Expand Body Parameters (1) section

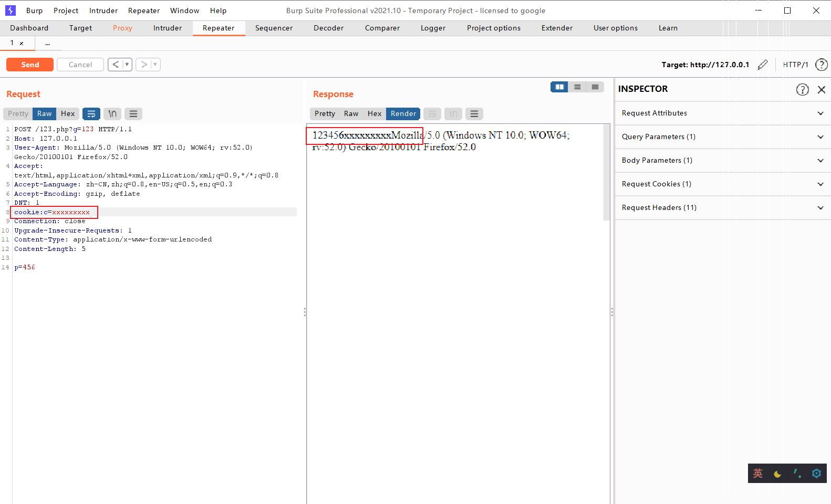[x=723, y=160]
